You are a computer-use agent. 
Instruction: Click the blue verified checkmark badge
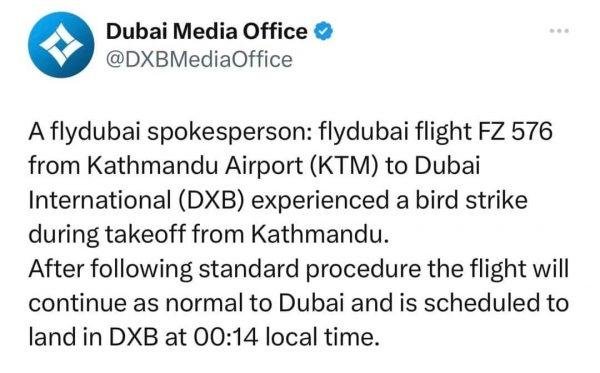(323, 31)
